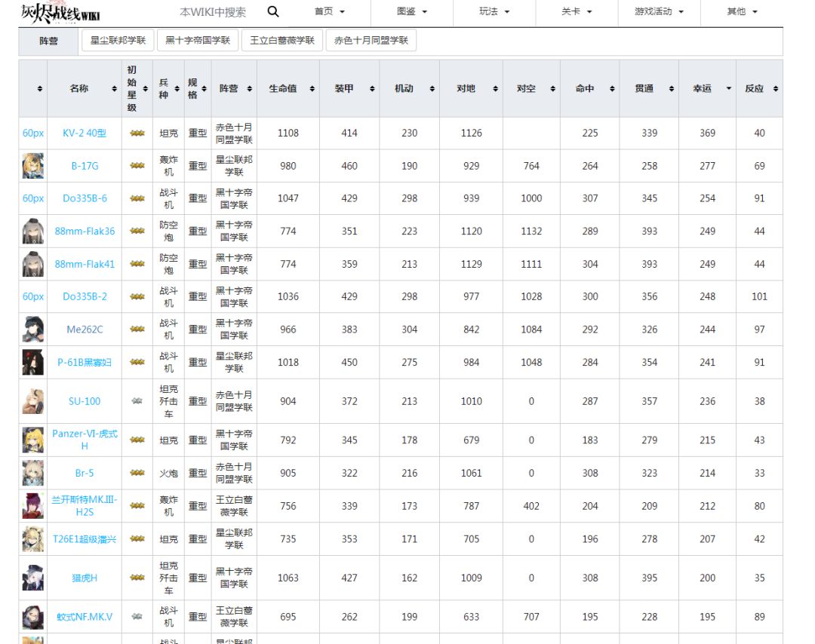Filter by 星尘联邦学联 faction tab
815x644 pixels.
pos(118,41)
